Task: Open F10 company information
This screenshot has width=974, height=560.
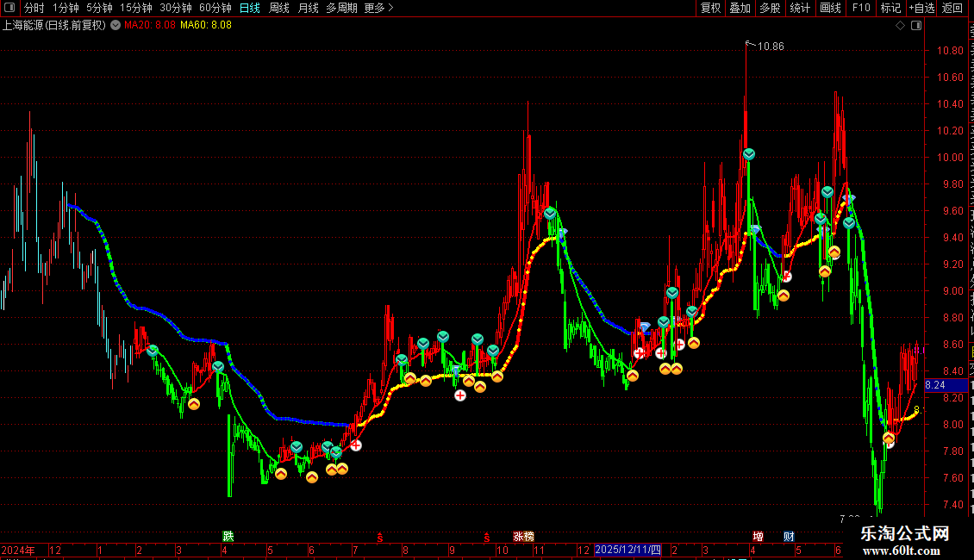Action: (861, 8)
